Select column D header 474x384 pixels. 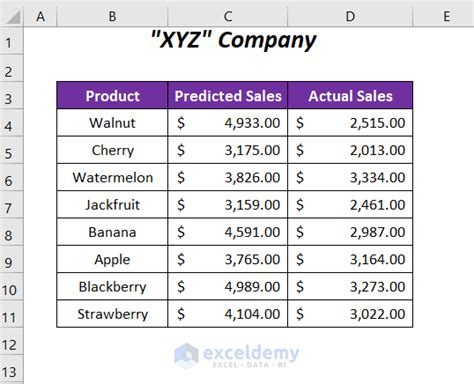coord(350,16)
